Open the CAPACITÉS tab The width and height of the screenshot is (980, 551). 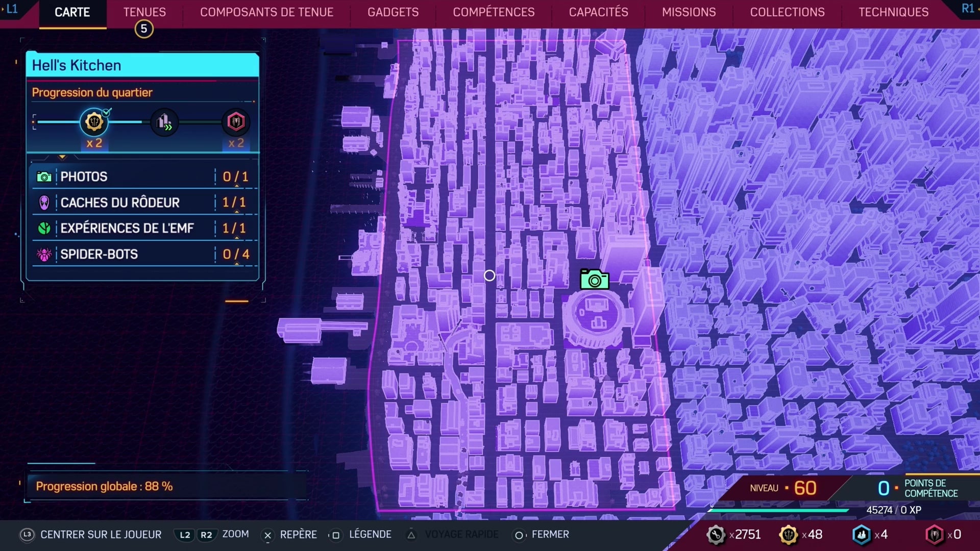[598, 12]
